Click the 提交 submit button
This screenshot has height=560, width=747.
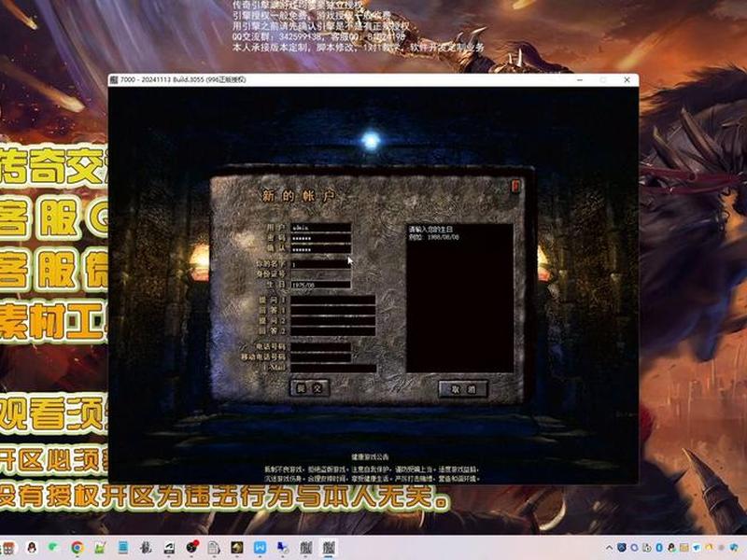click(x=310, y=388)
